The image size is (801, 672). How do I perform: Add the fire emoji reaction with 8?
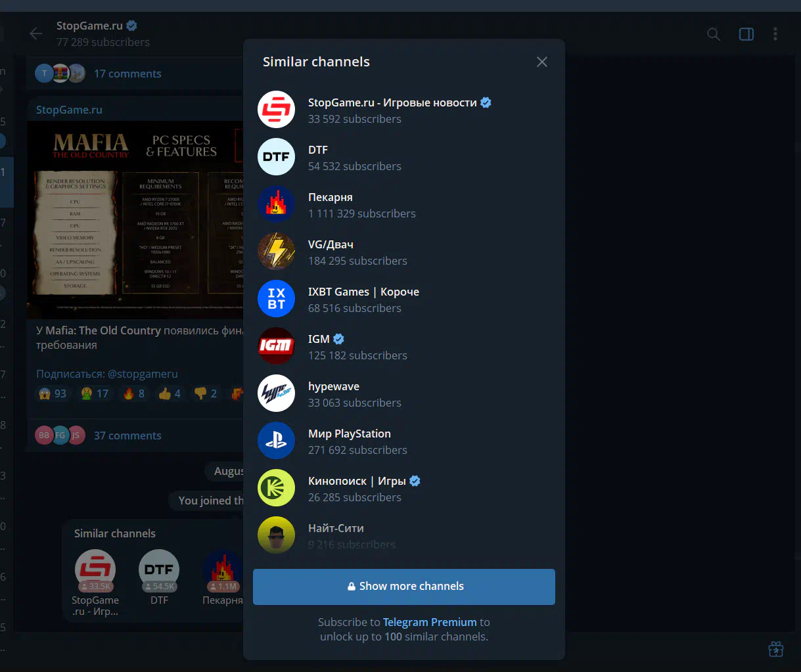pos(134,393)
